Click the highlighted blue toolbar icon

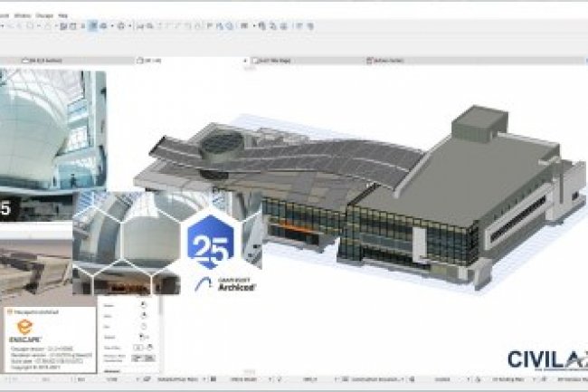[x=93, y=26]
